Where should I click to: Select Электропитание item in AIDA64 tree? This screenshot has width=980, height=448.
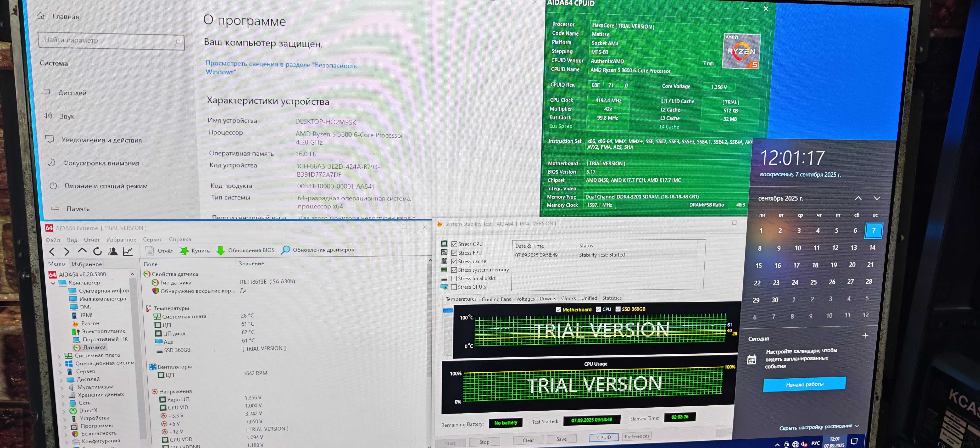99,331
